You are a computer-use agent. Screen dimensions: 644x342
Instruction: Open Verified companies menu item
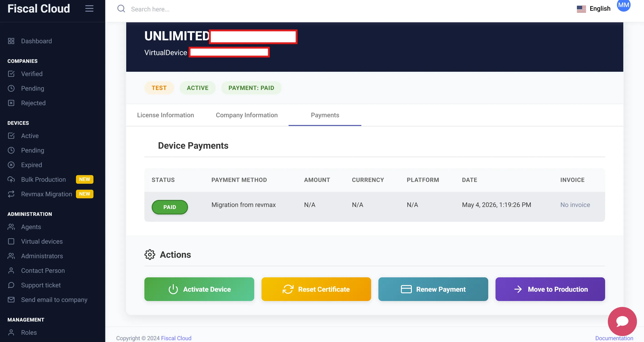click(x=32, y=74)
